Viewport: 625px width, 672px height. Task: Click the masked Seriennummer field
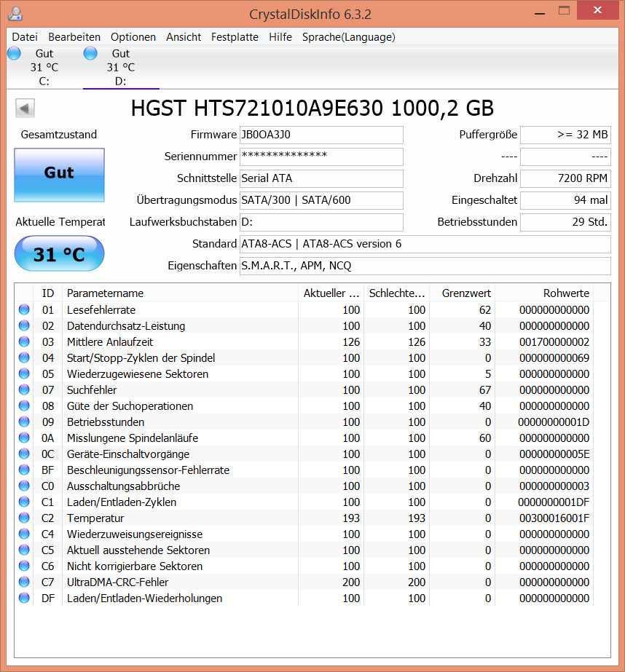[x=321, y=157]
